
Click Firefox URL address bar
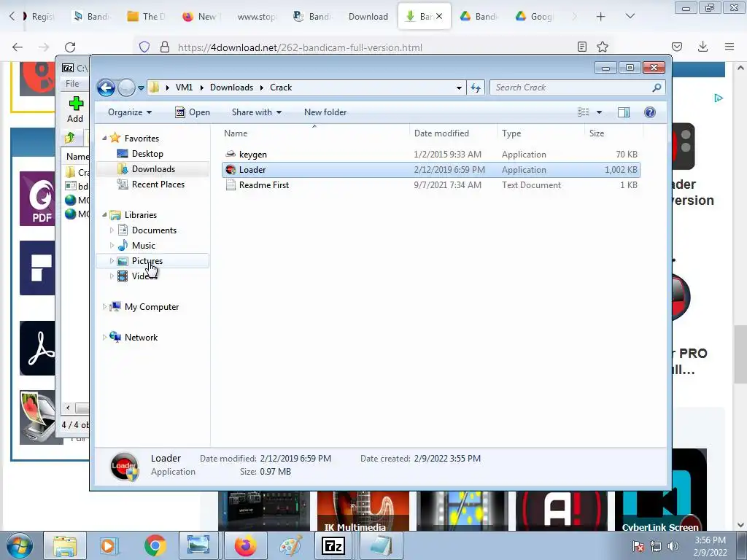click(x=371, y=47)
